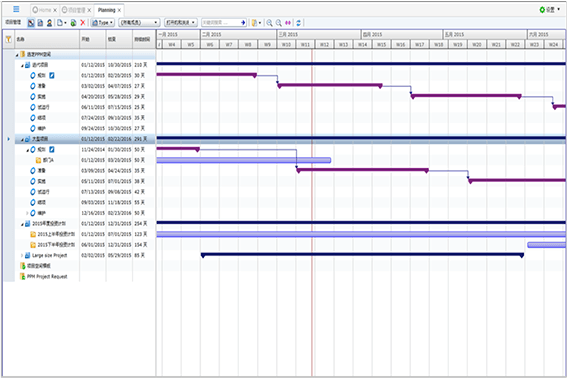The image size is (568, 380).
Task: Click the 12/31/2015 end date in 254-day row
Action: pos(119,224)
